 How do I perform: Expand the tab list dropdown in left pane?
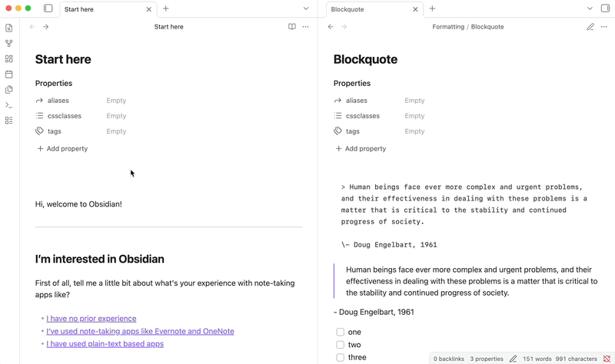[x=306, y=8]
